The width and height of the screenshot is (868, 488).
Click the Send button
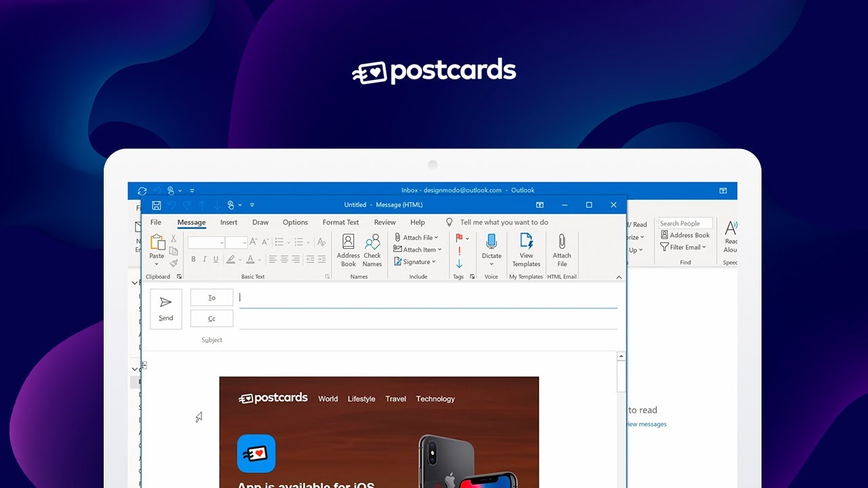pyautogui.click(x=165, y=309)
